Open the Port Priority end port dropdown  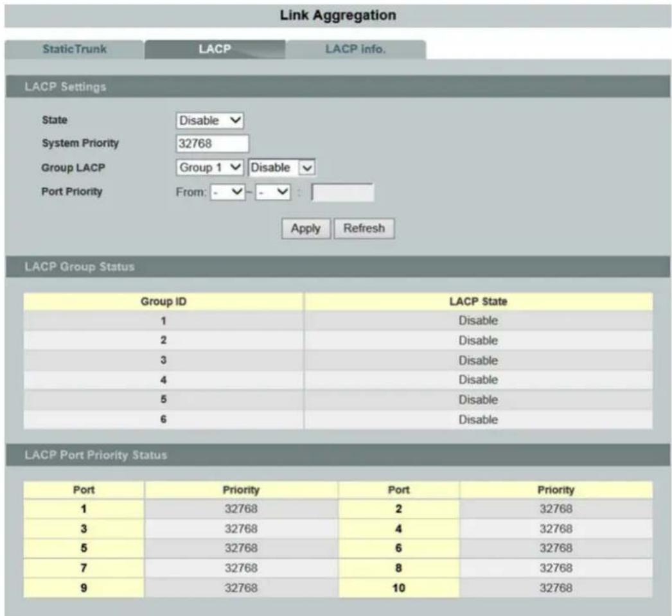(273, 192)
